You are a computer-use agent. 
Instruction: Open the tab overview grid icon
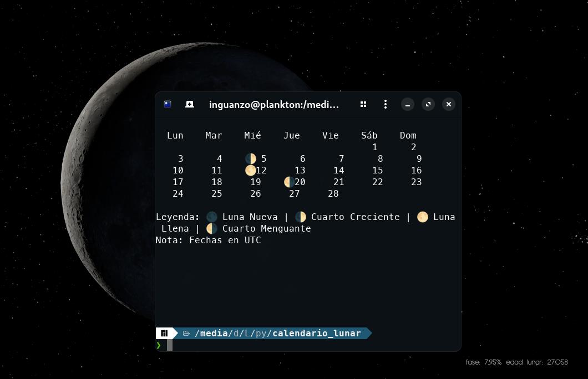click(x=363, y=104)
